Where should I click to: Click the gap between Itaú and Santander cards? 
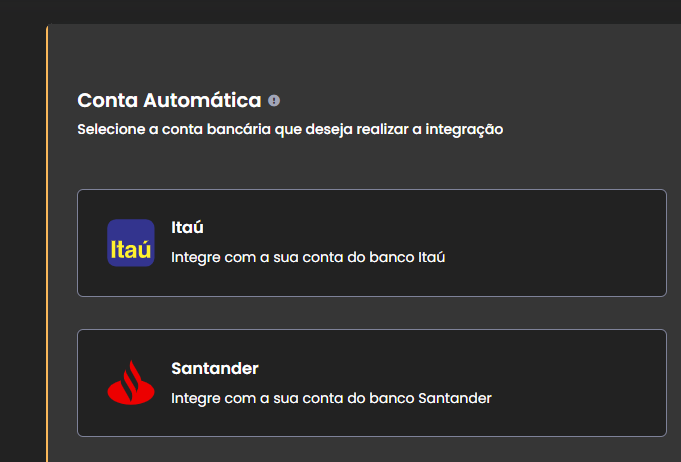371,313
